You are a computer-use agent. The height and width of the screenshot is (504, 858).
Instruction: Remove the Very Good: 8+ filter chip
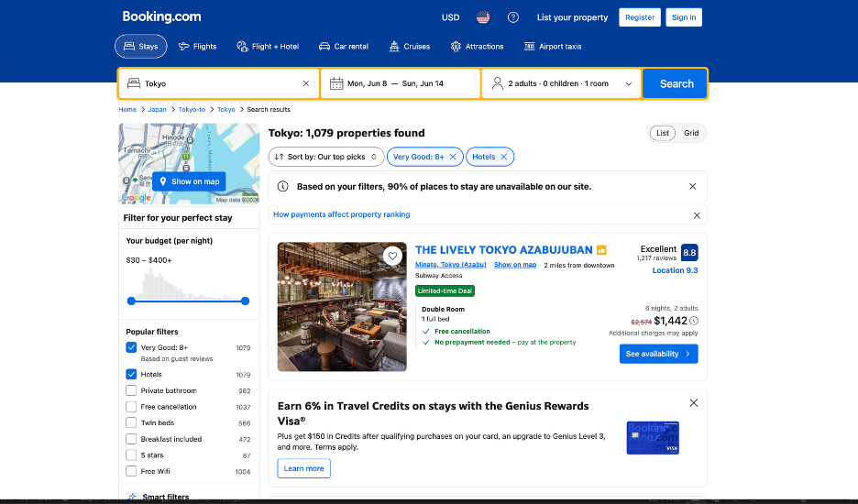tap(453, 157)
